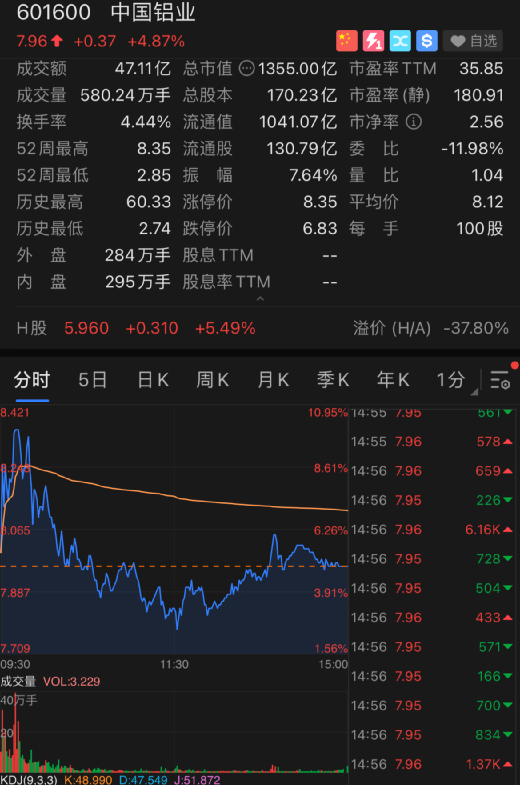Tap the 10.95% chart axis label
Screen dimensions: 520x785
pyautogui.click(x=328, y=413)
